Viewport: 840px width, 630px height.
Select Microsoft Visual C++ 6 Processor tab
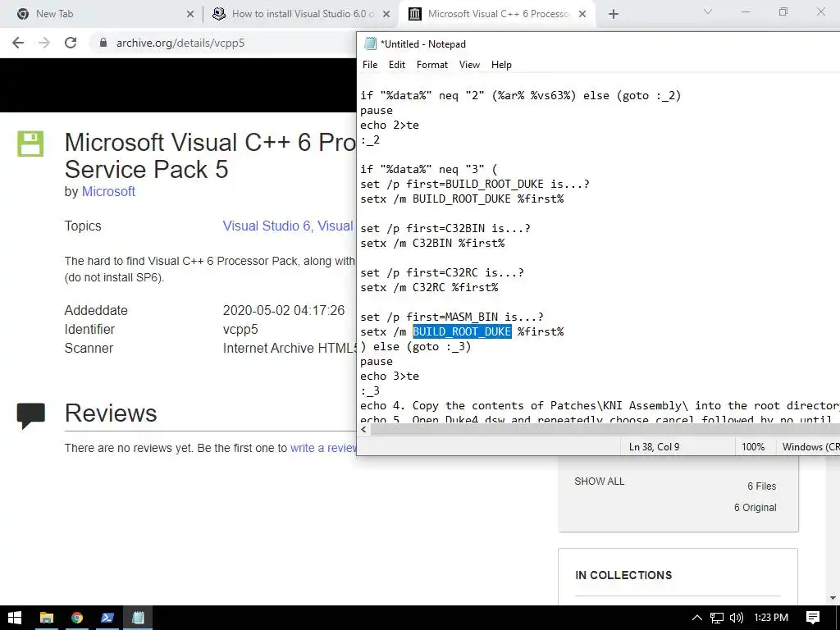pos(498,14)
